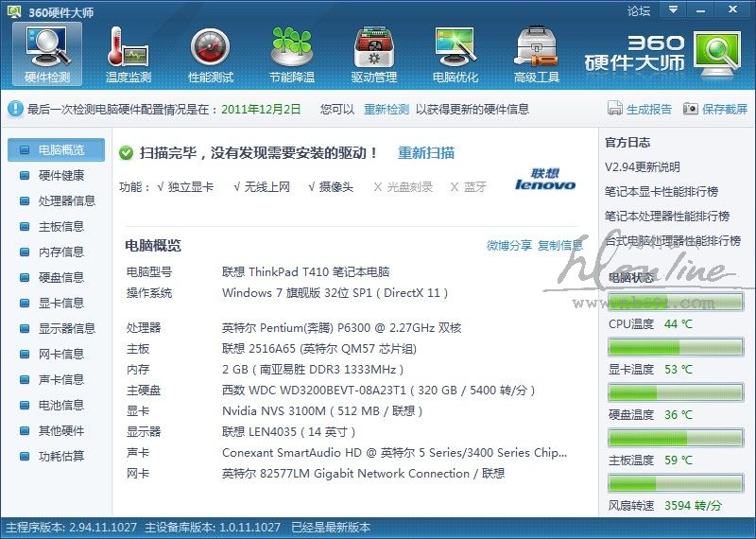756x539 pixels.
Task: Click 微博分享 to share on Weibo
Action: tap(509, 246)
